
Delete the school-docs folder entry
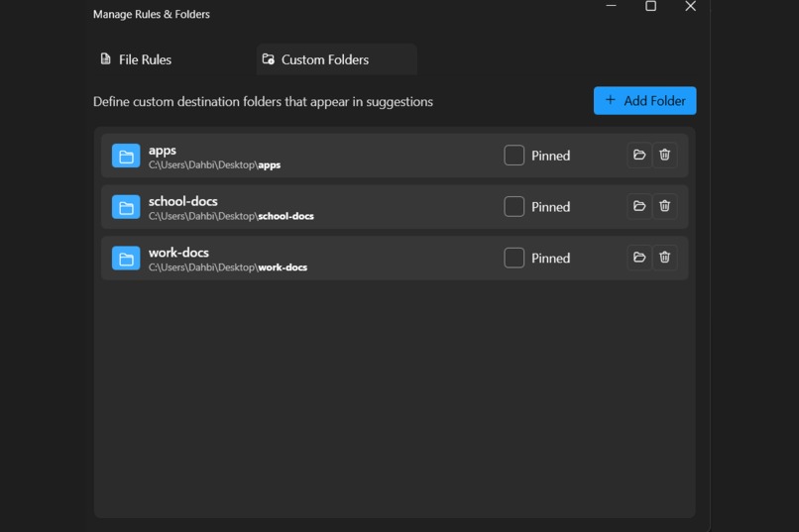(x=664, y=206)
